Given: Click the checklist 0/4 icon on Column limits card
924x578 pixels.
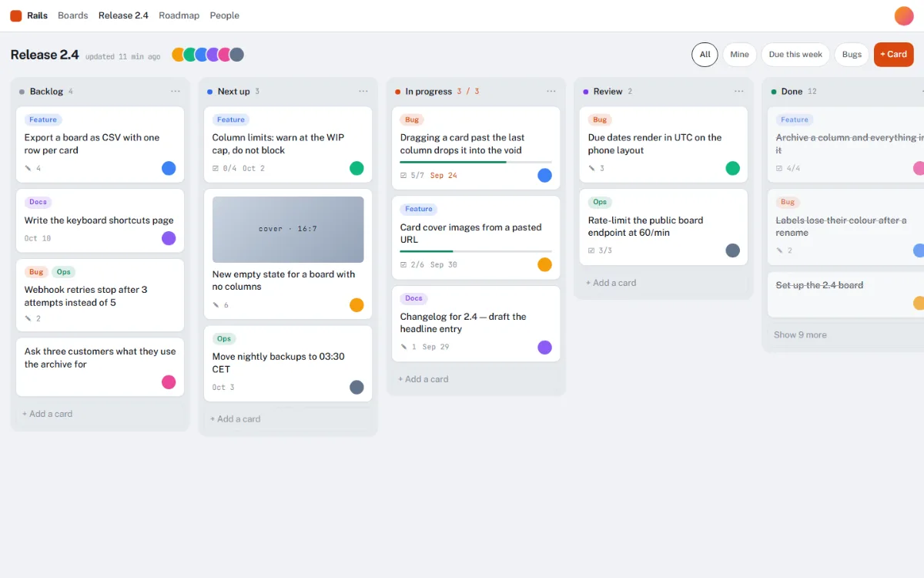Looking at the screenshot, I should click(216, 168).
